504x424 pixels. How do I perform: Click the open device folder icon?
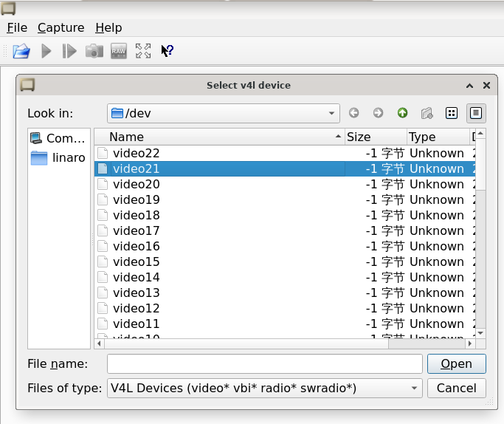(21, 51)
